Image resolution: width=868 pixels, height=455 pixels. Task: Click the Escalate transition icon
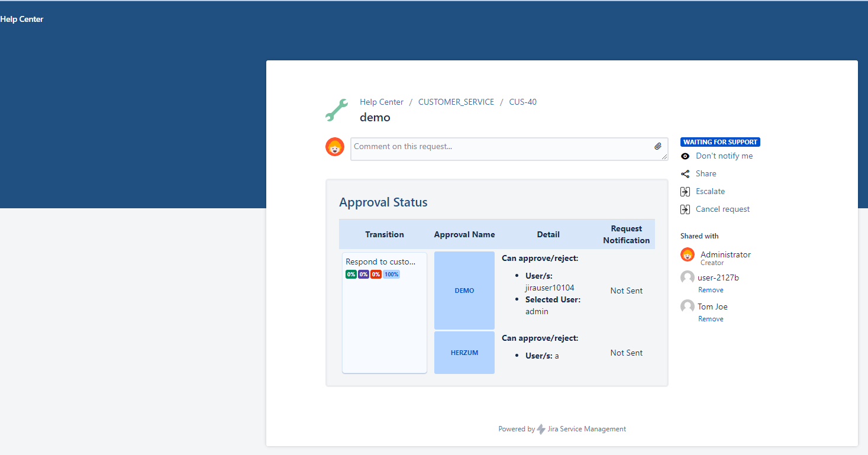point(685,192)
